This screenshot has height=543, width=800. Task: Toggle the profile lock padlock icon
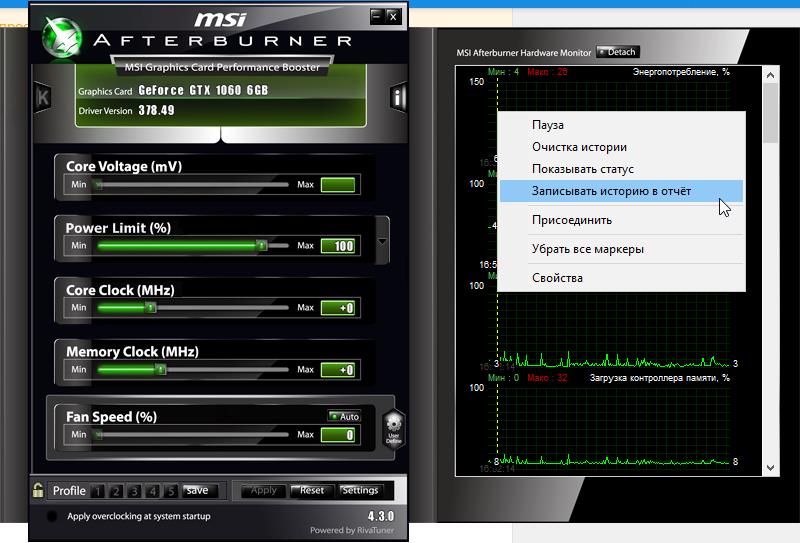coord(38,490)
